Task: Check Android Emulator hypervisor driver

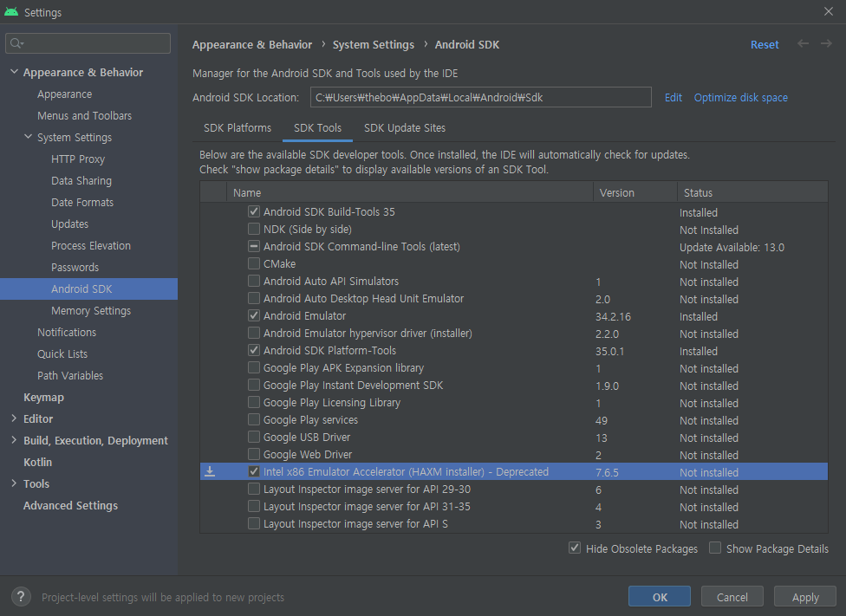Action: point(254,333)
